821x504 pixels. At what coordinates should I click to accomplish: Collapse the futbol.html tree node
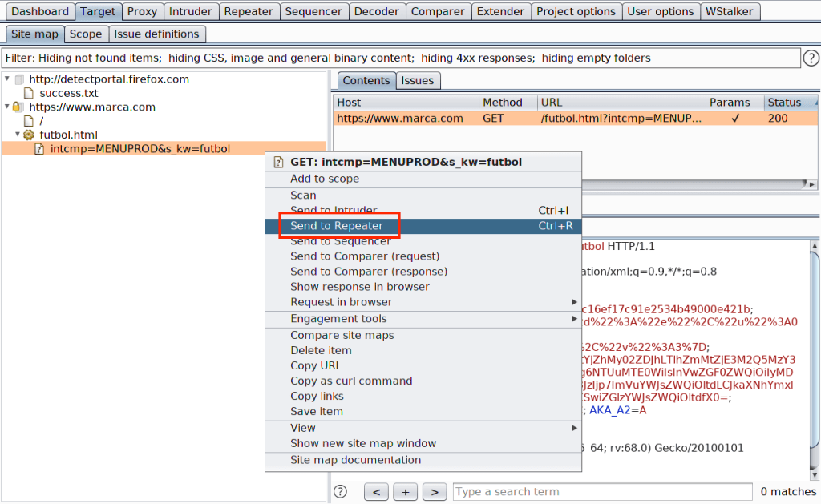coord(18,135)
